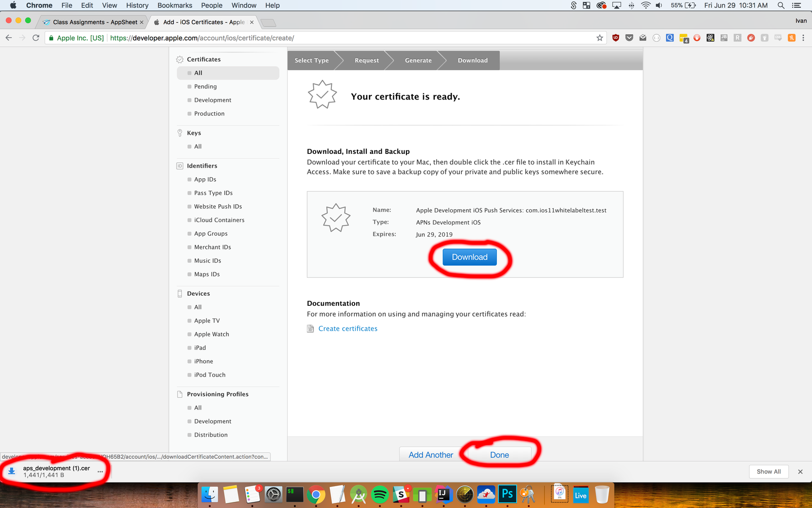Open Android Studio from the dock
This screenshot has width=812, height=508.
(358, 494)
